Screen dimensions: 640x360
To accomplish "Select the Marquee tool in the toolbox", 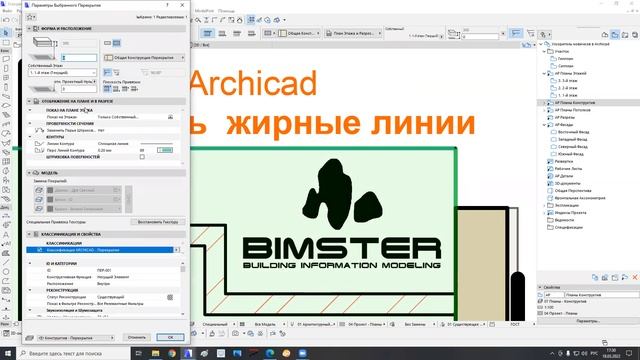I will [6, 42].
